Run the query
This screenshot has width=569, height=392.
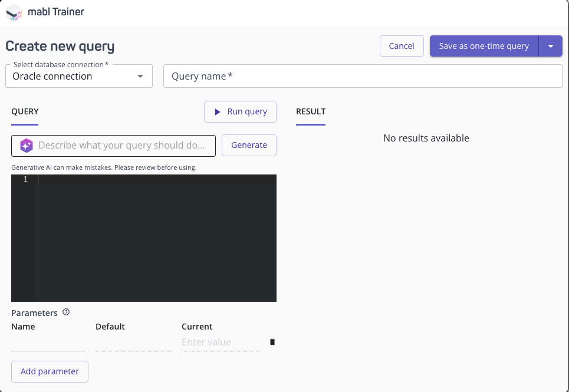(x=240, y=111)
